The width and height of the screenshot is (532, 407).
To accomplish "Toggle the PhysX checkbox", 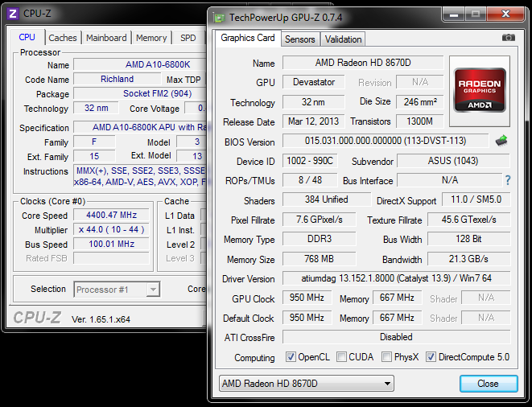I will pos(386,357).
